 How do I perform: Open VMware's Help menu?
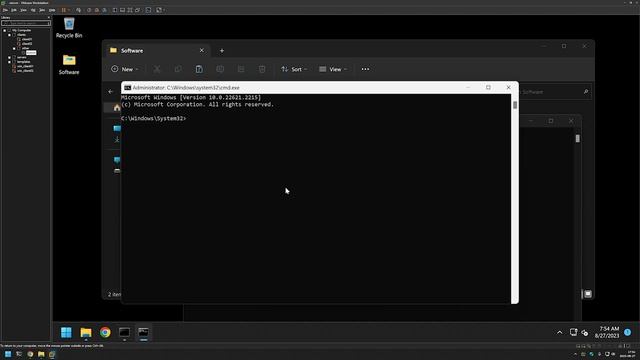coord(52,10)
